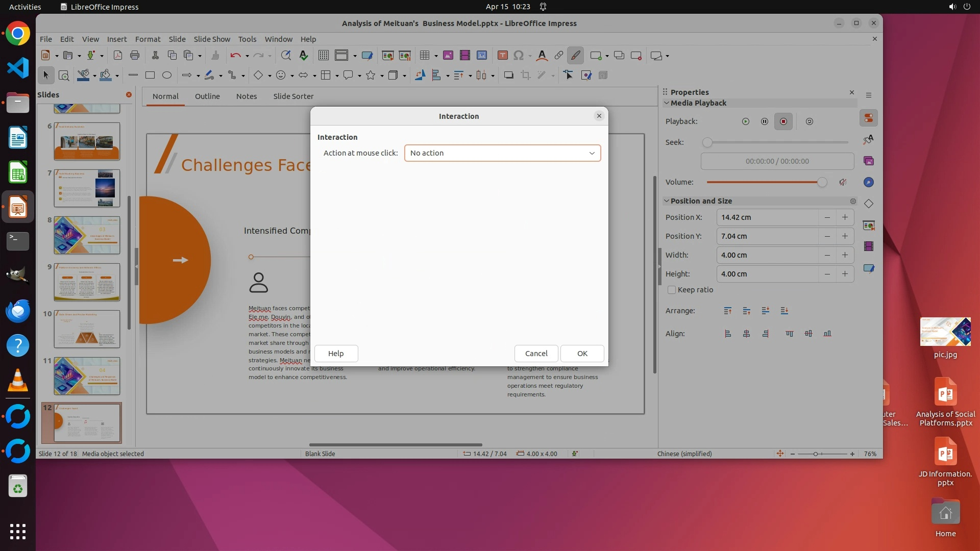Collapse the Position and Size section
The image size is (980, 551).
(667, 201)
